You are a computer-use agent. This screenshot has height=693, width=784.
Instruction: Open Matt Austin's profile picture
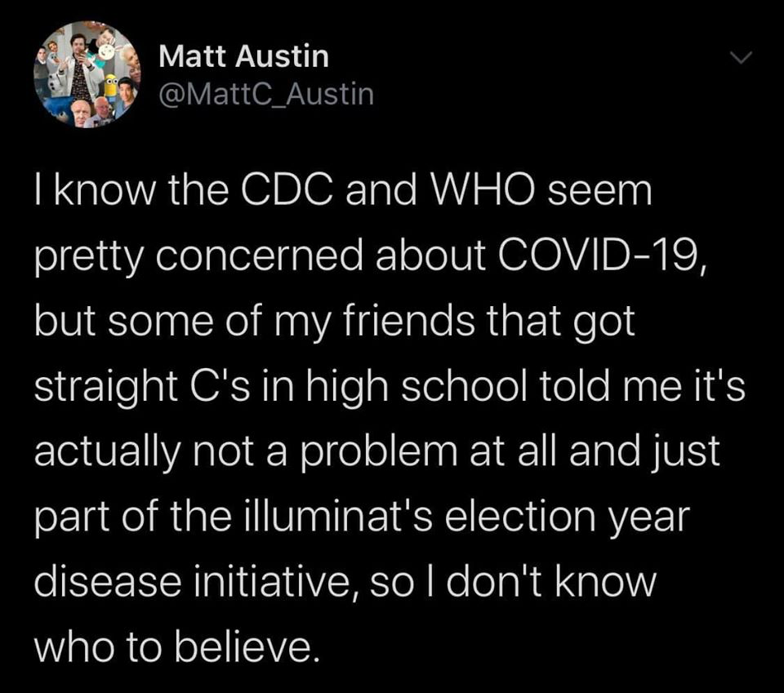point(86,75)
